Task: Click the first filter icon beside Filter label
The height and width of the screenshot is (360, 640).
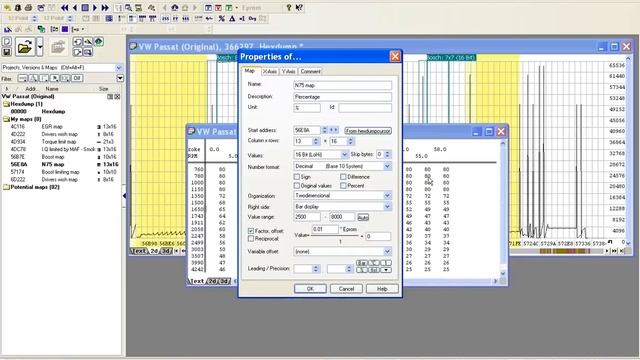Action: (23, 78)
